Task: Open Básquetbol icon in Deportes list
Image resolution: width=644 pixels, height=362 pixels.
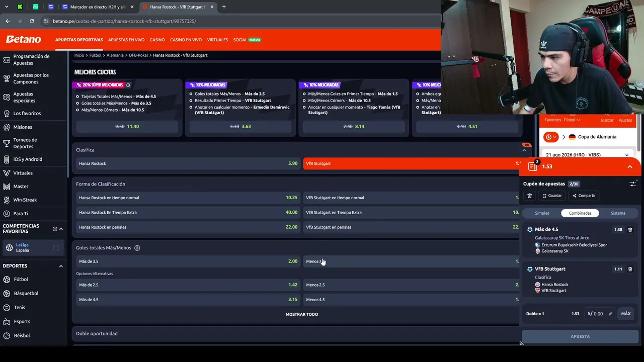Action: point(7,293)
